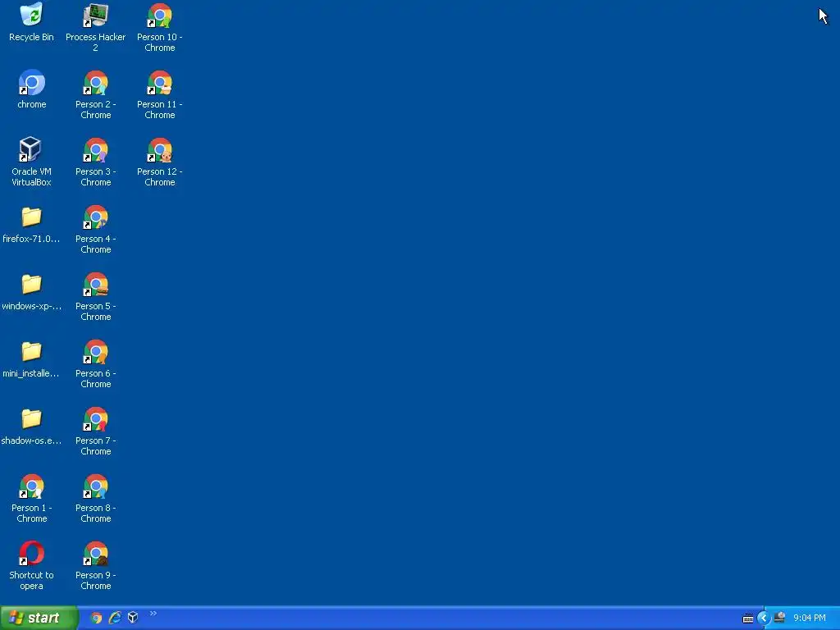Expand hidden system tray icons arrow
The height and width of the screenshot is (630, 840).
pyautogui.click(x=764, y=618)
